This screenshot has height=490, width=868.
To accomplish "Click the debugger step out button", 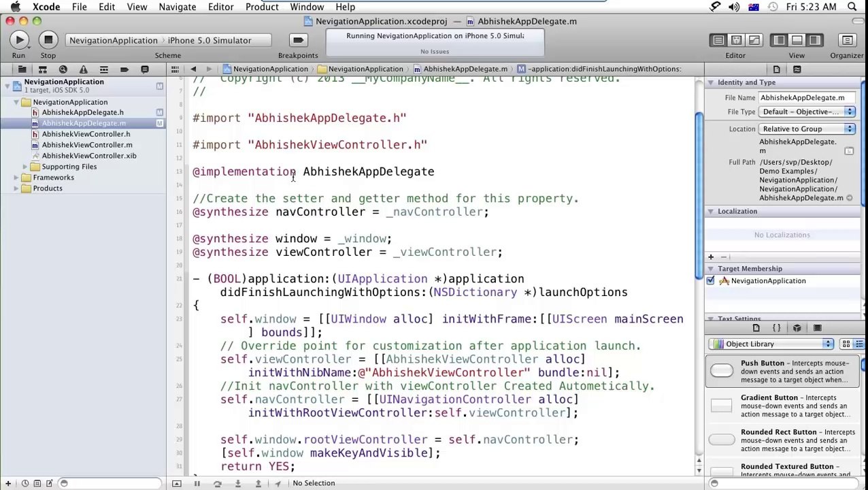I will [x=258, y=483].
